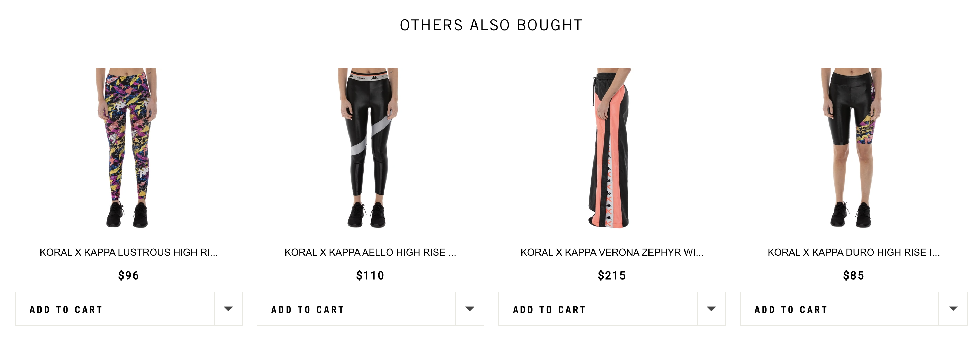Add the $96 Lustrous leggings to cart

pos(115,309)
